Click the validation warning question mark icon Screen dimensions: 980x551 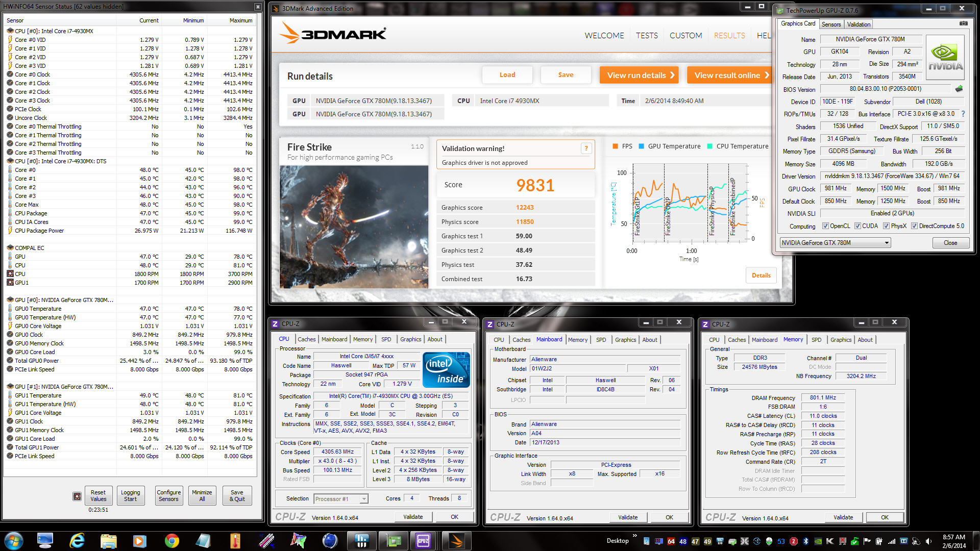[586, 148]
